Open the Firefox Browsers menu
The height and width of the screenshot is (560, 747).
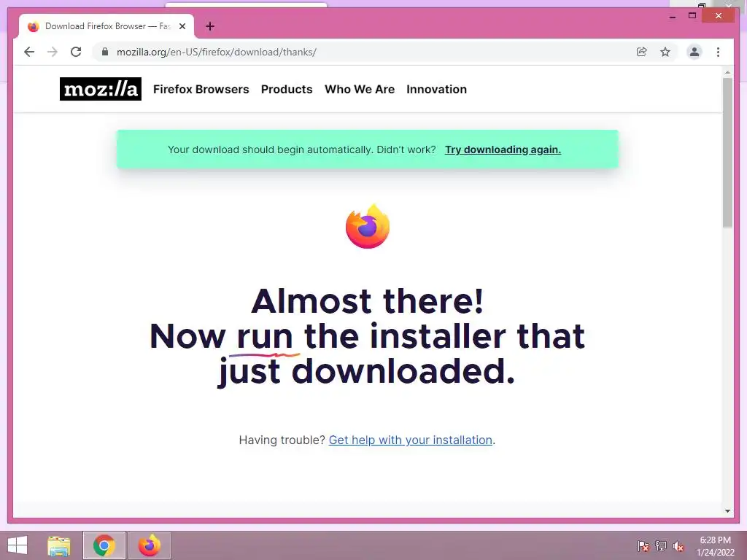pos(201,90)
